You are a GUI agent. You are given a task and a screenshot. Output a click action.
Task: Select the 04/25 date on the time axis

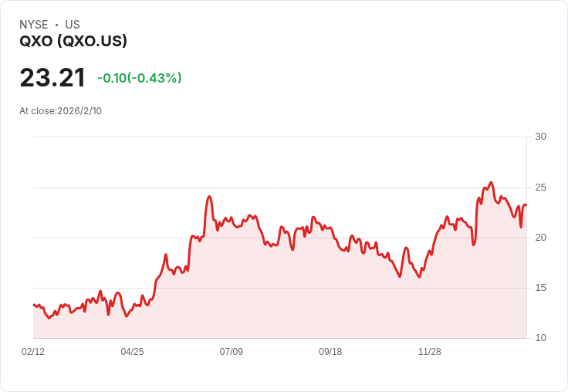coord(132,352)
